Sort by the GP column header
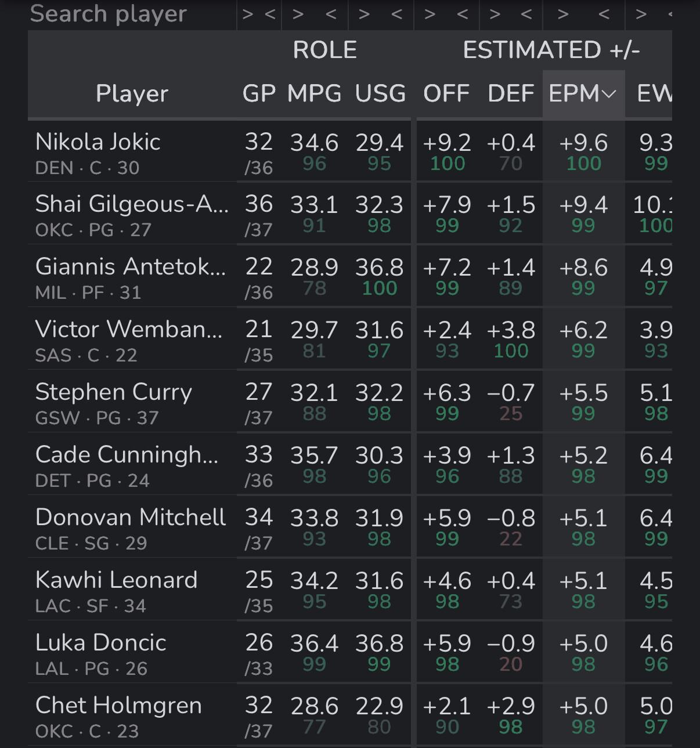 pyautogui.click(x=259, y=93)
